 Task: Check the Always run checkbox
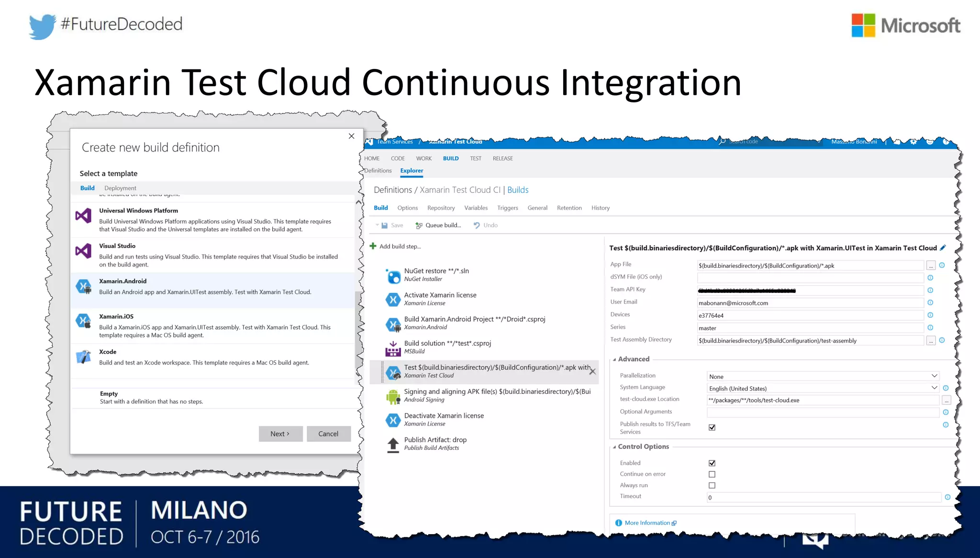pyautogui.click(x=712, y=485)
